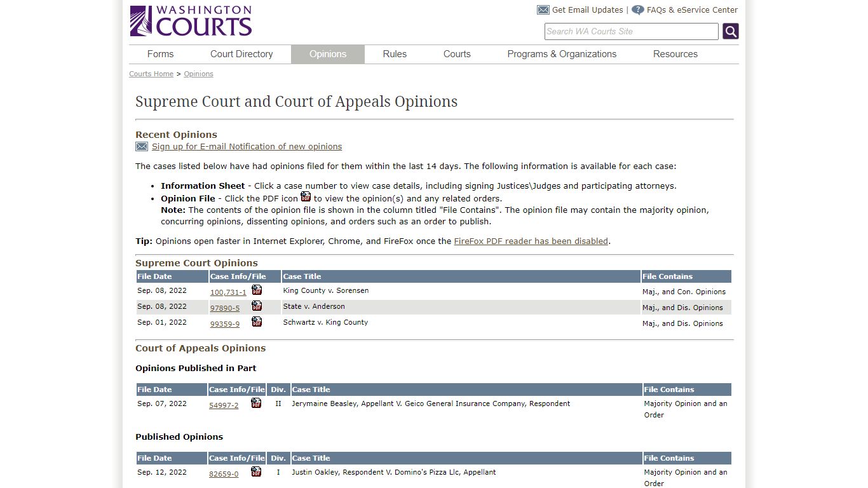868x488 pixels.
Task: Open case number 54997-2
Action: click(224, 405)
